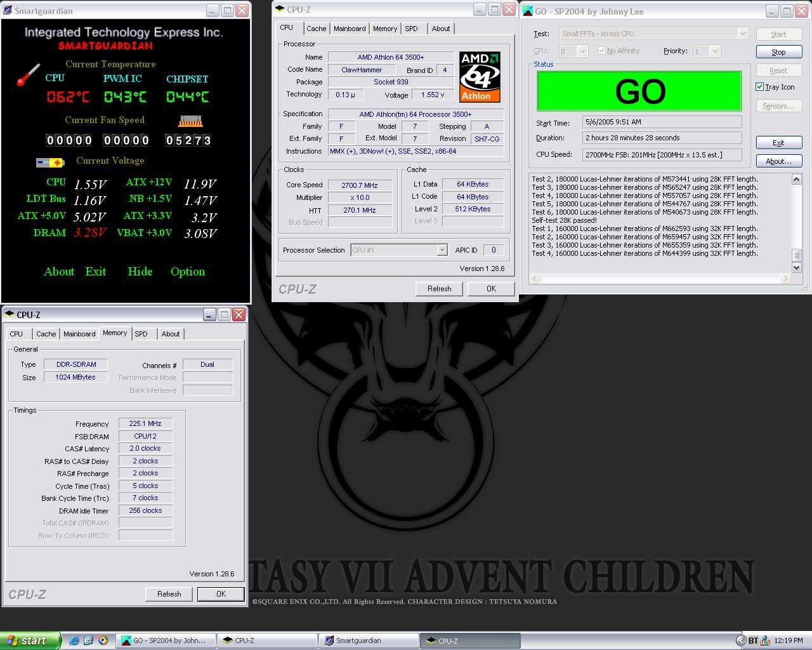Image resolution: width=812 pixels, height=650 pixels.
Task: Click up arrow of SP2004 log scrollbar
Action: pyautogui.click(x=797, y=180)
